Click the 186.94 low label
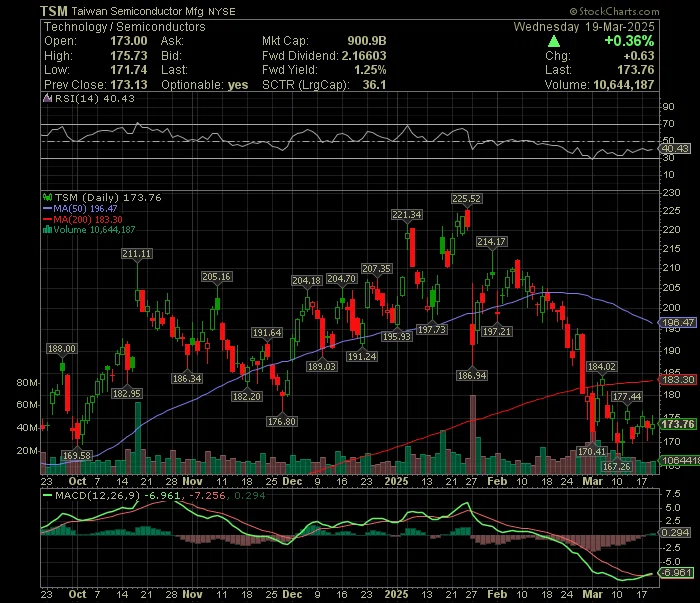The height and width of the screenshot is (603, 700). click(472, 375)
